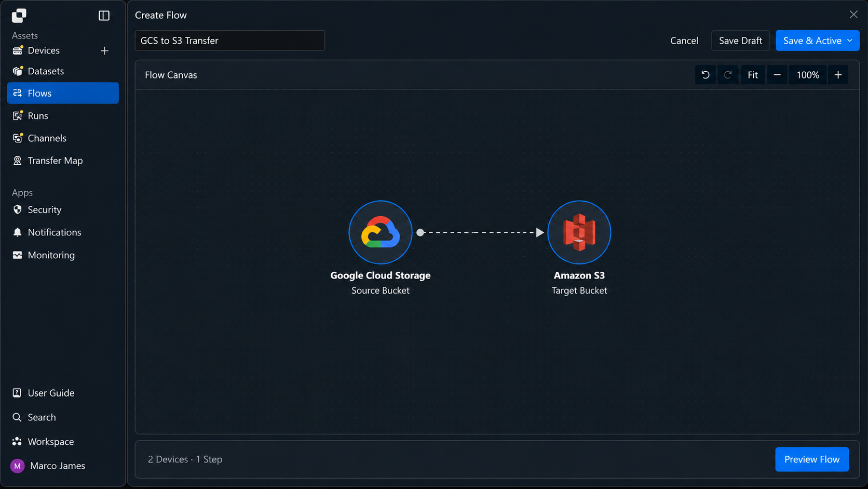Click the Security shield icon
This screenshot has height=489, width=868.
pyautogui.click(x=18, y=209)
